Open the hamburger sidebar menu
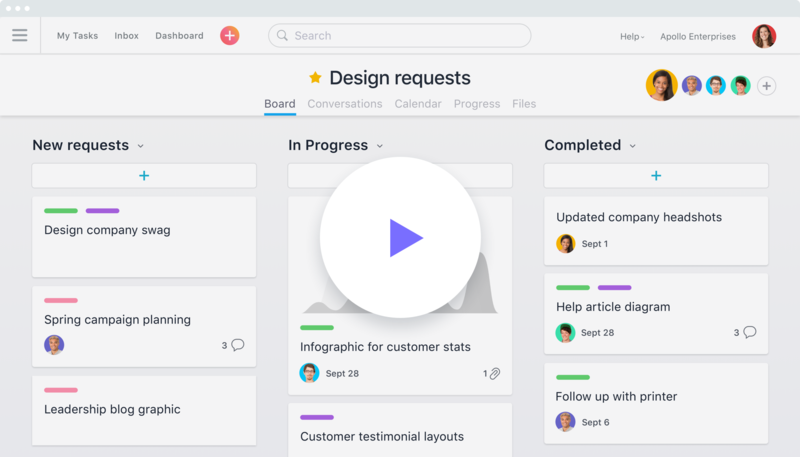Viewport: 800px width, 457px height. pos(20,36)
